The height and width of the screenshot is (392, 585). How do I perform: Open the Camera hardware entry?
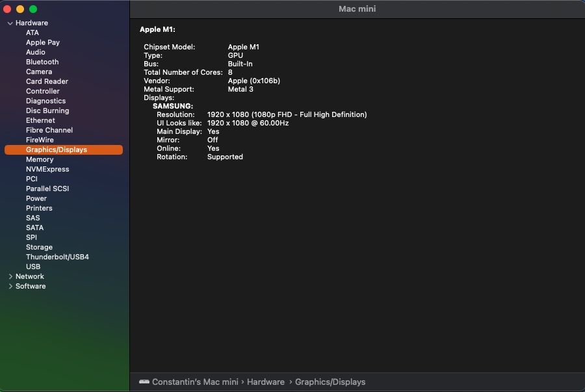[39, 72]
